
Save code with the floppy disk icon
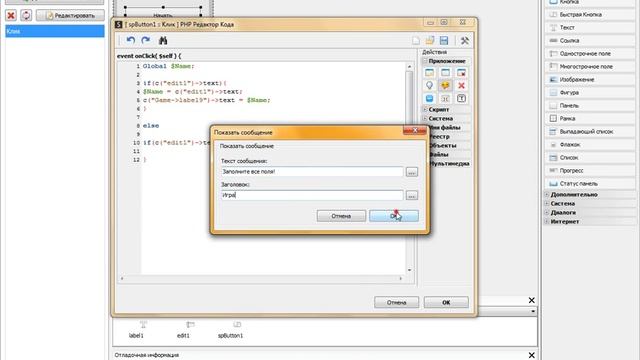pyautogui.click(x=444, y=40)
